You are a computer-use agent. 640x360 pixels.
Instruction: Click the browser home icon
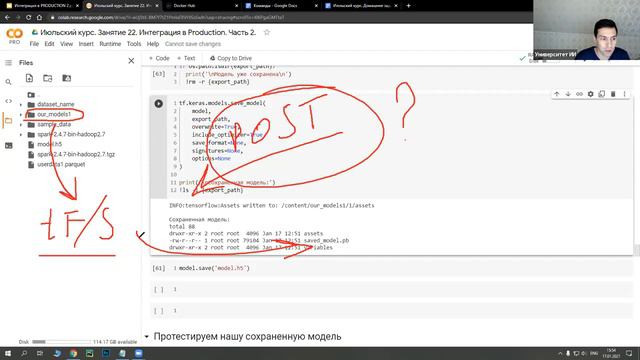coord(39,18)
